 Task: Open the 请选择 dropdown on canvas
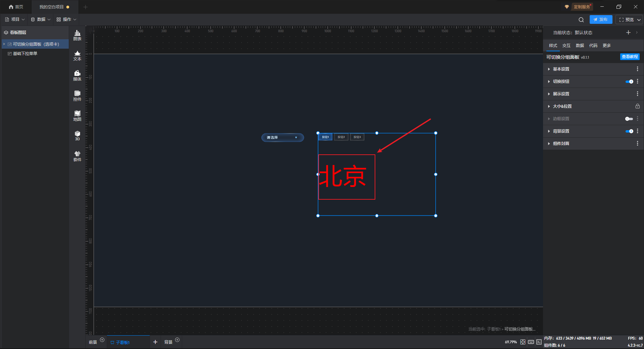coord(282,138)
